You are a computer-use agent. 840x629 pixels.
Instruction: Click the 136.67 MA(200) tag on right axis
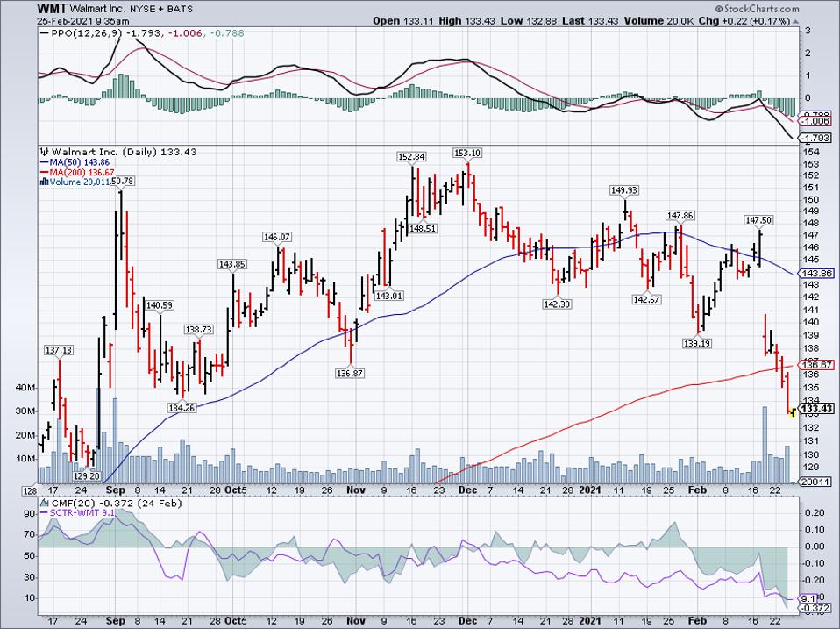pos(818,366)
